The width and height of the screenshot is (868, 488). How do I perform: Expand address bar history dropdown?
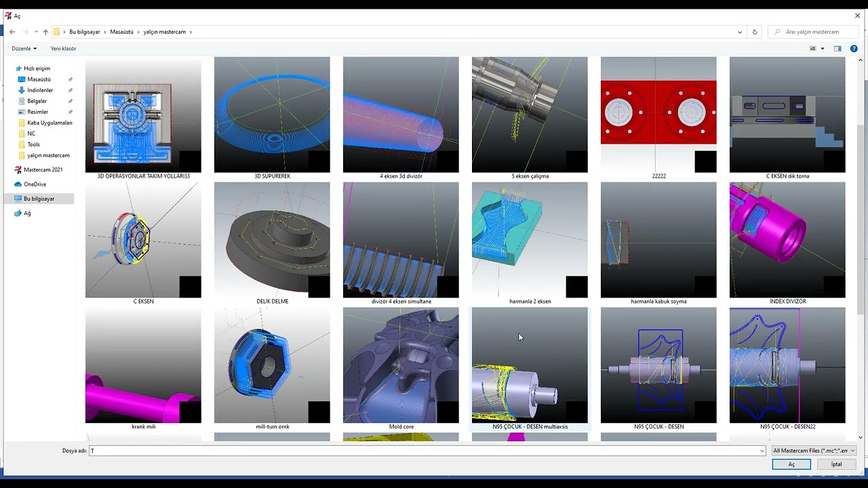pyautogui.click(x=740, y=32)
